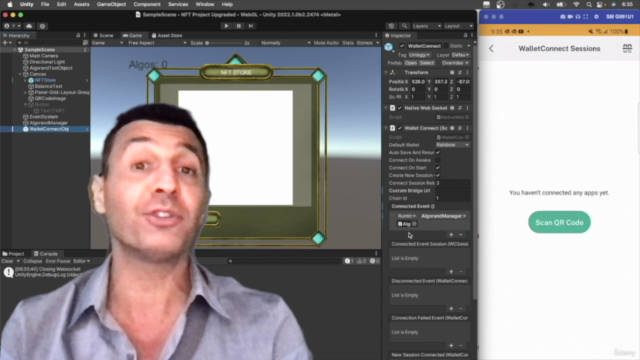Image resolution: width=640 pixels, height=360 pixels.
Task: Open Native Web Socket preset icon
Action: [x=460, y=108]
